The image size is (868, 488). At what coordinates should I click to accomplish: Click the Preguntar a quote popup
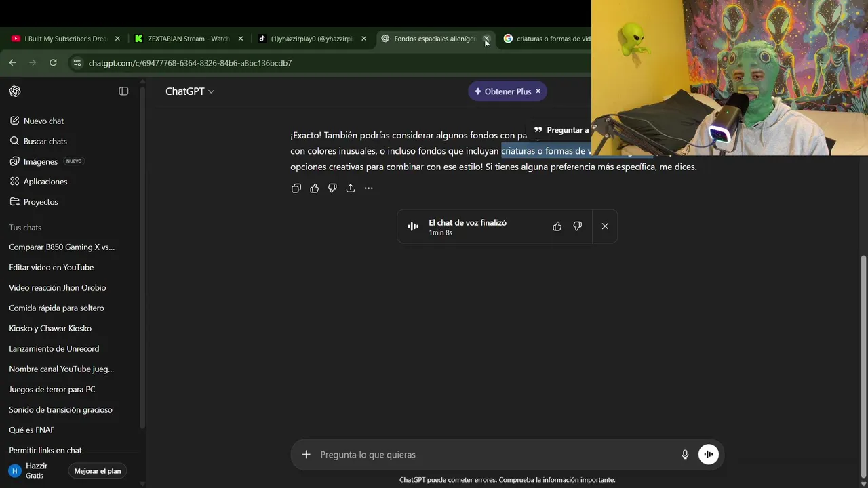[561, 130]
